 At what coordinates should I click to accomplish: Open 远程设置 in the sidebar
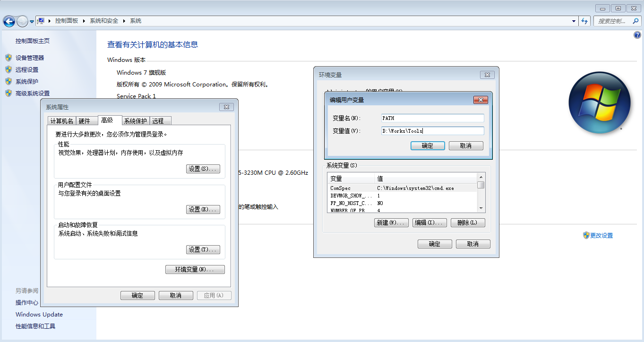pos(27,69)
